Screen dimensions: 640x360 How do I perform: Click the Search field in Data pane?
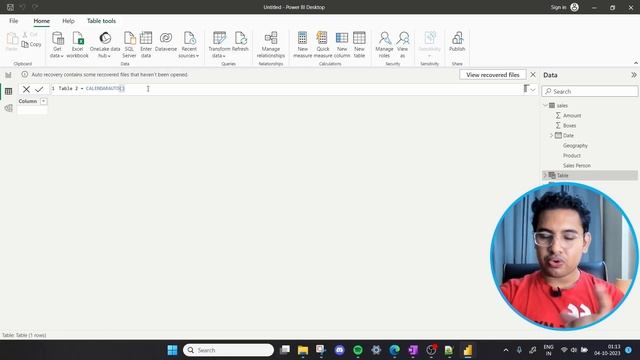pyautogui.click(x=590, y=91)
